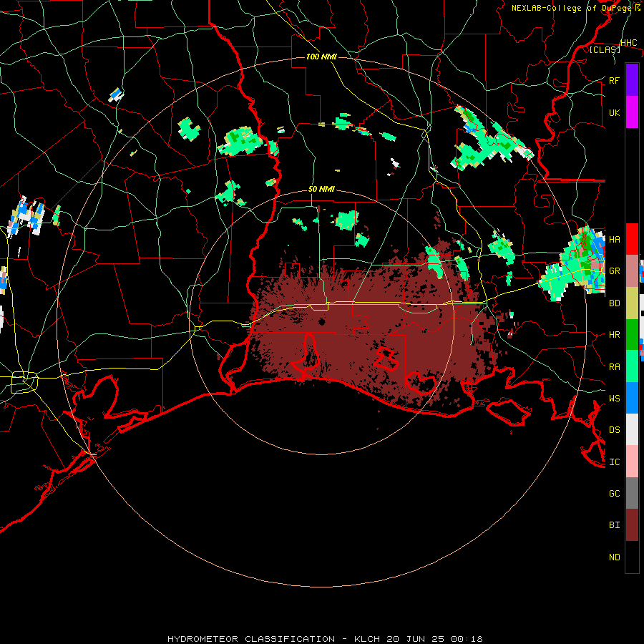Click the 'GC' legend label
This screenshot has height=644, width=644.
[x=614, y=494]
